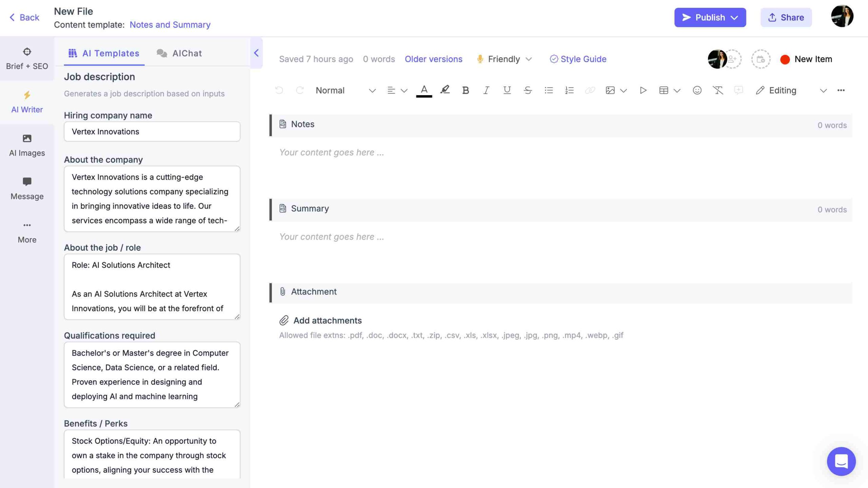
Task: Select the strikethrough text icon
Action: pos(527,90)
